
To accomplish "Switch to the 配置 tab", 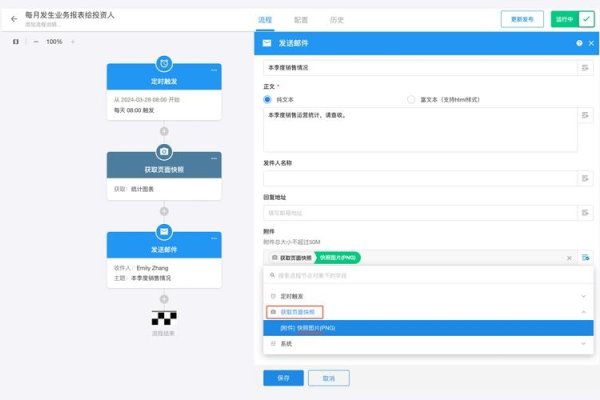I will click(x=301, y=20).
